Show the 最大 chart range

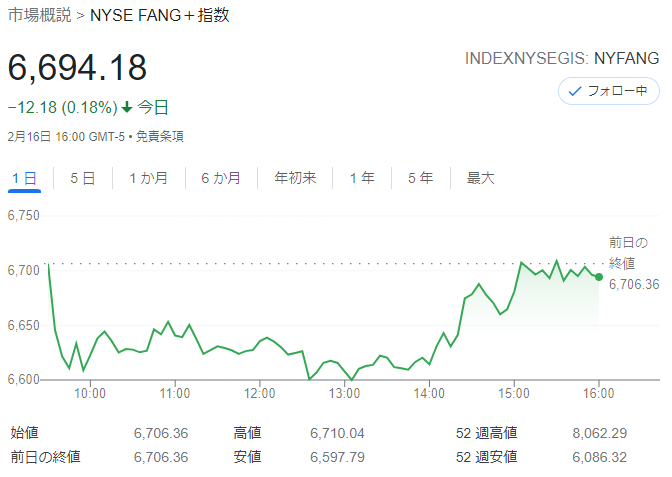480,178
